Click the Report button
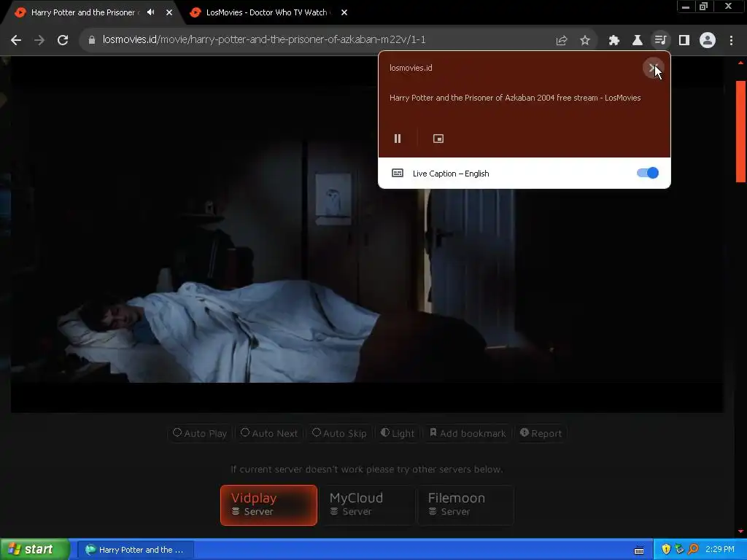The height and width of the screenshot is (560, 747). click(x=541, y=433)
